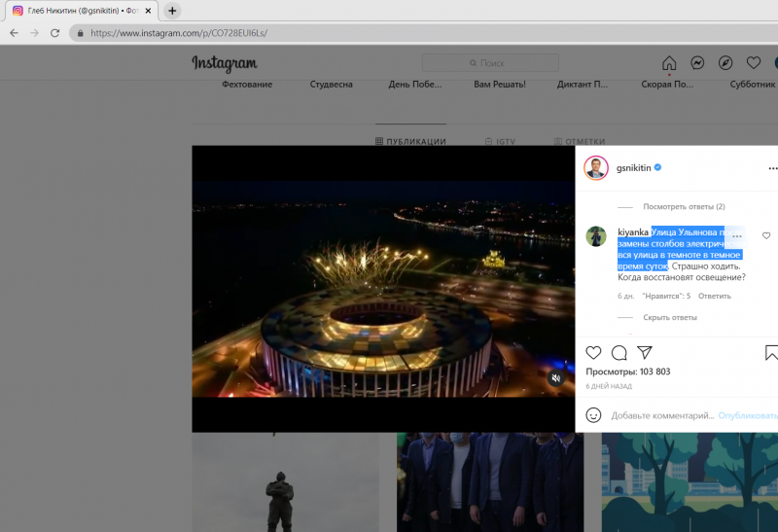Select the Глеб Никитин Instagram tab
This screenshot has height=532, width=778.
pyautogui.click(x=82, y=11)
